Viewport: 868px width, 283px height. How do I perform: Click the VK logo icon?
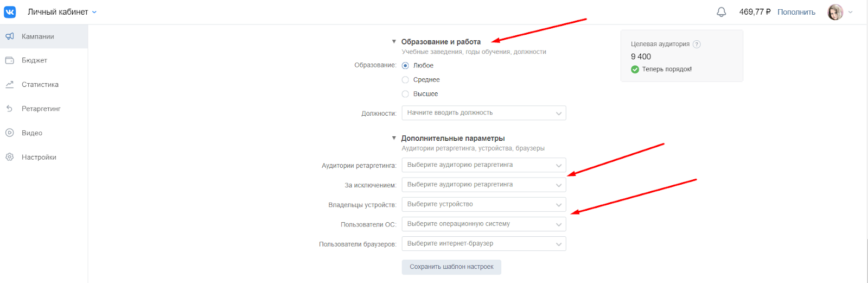10,12
